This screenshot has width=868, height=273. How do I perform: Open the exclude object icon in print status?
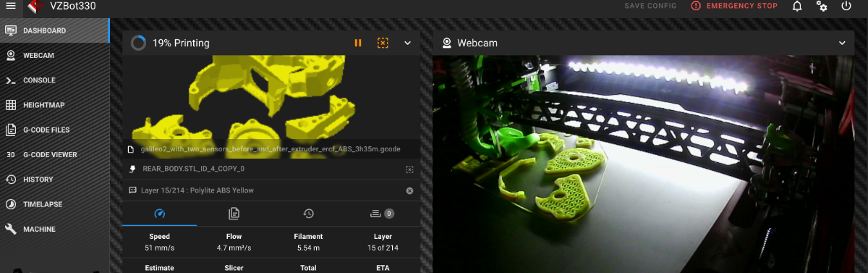coord(383,43)
